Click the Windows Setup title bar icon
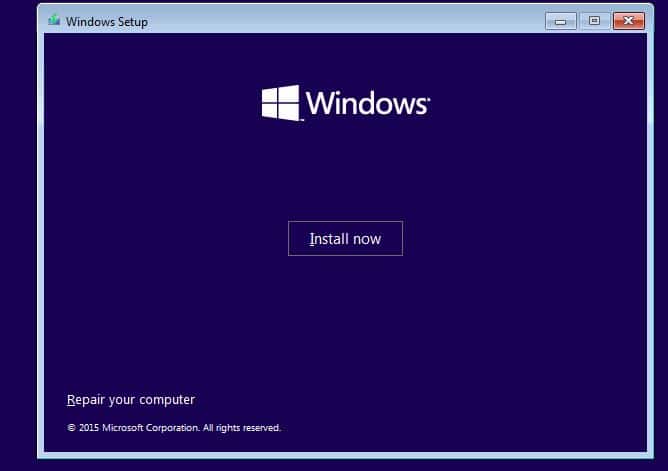 pyautogui.click(x=53, y=20)
